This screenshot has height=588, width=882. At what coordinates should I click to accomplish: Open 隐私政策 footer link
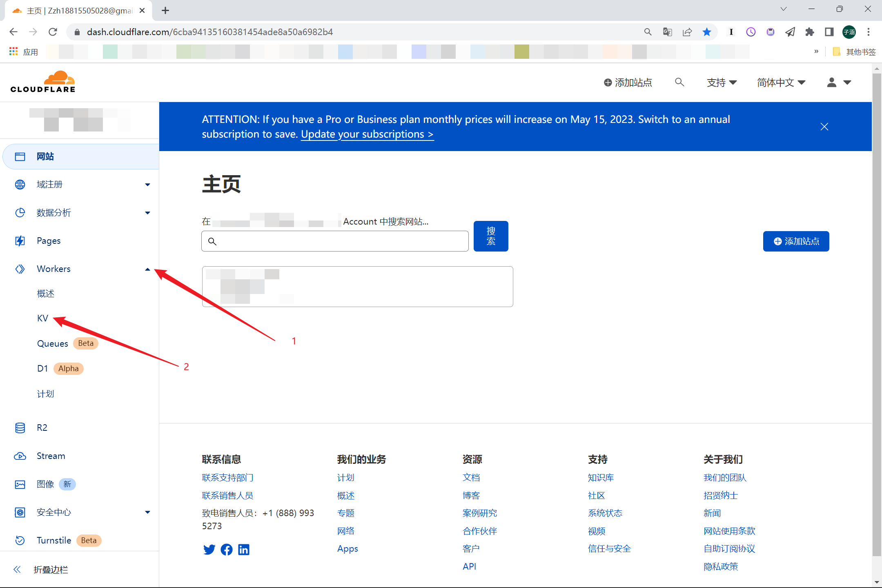[721, 566]
